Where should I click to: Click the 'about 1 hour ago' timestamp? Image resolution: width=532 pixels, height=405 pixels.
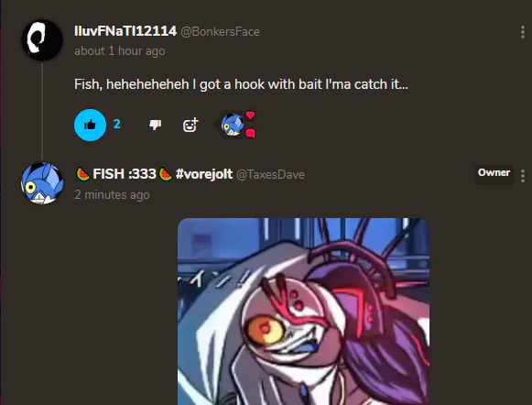(x=120, y=51)
